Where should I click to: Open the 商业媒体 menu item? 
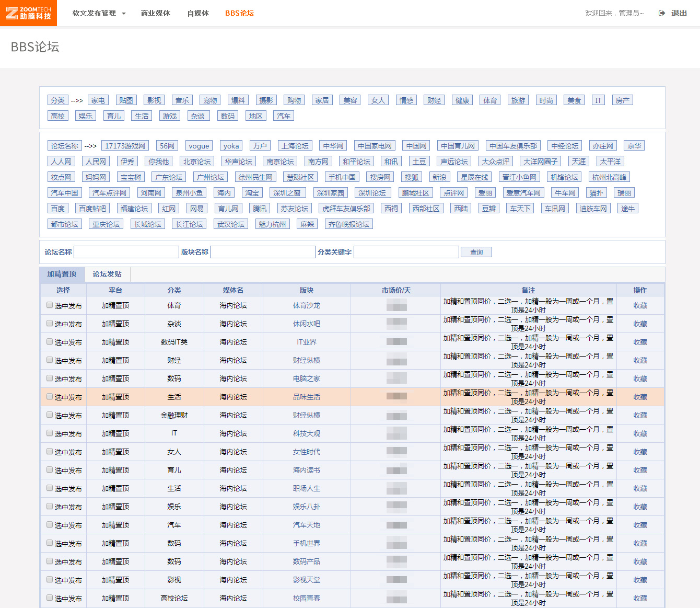point(156,13)
